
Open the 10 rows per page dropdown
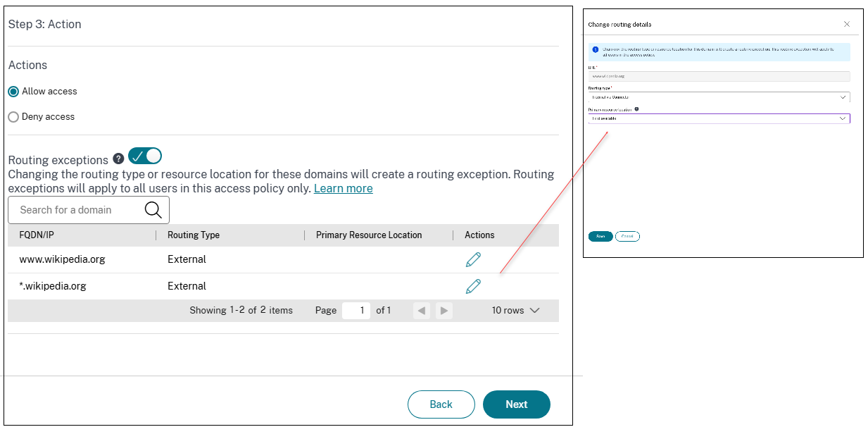(515, 310)
